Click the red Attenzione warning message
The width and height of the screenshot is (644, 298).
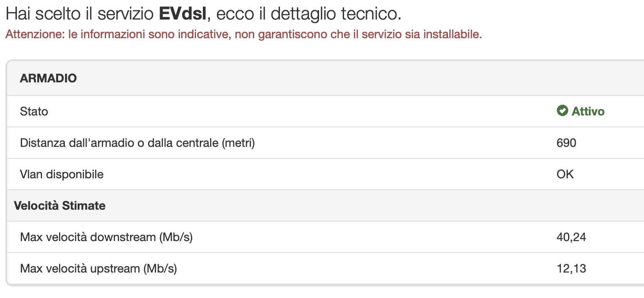click(244, 34)
